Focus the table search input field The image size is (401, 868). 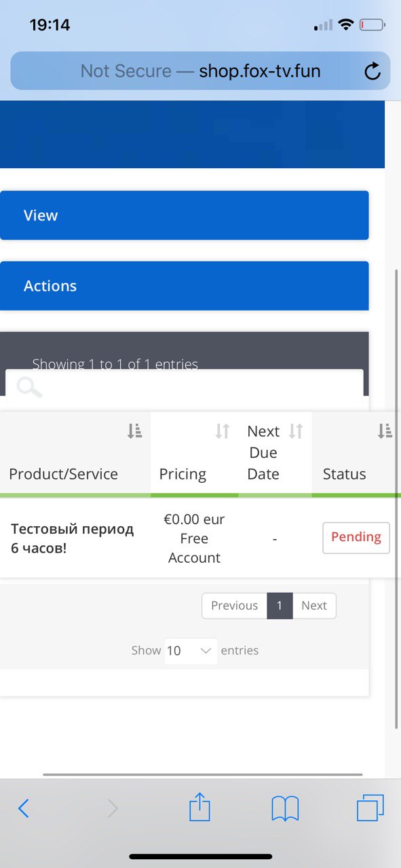[185, 388]
